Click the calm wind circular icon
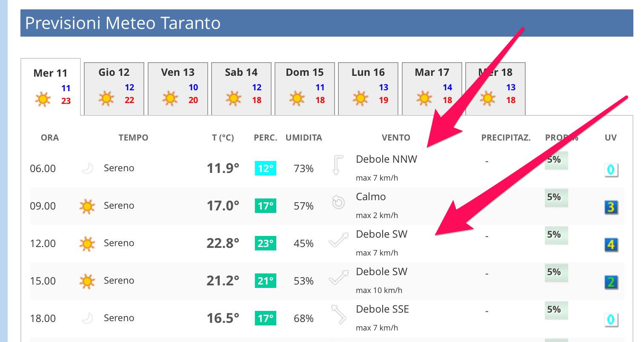The height and width of the screenshot is (342, 644). point(338,202)
